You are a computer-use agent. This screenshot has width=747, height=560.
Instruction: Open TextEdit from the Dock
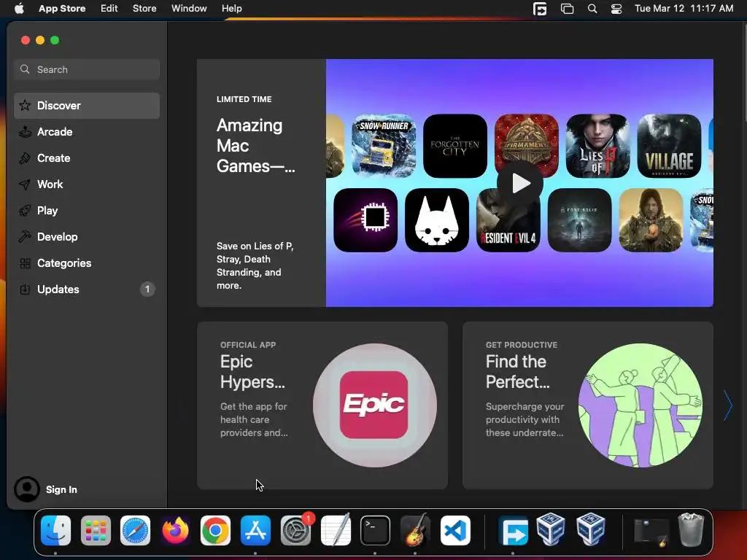[x=336, y=530]
